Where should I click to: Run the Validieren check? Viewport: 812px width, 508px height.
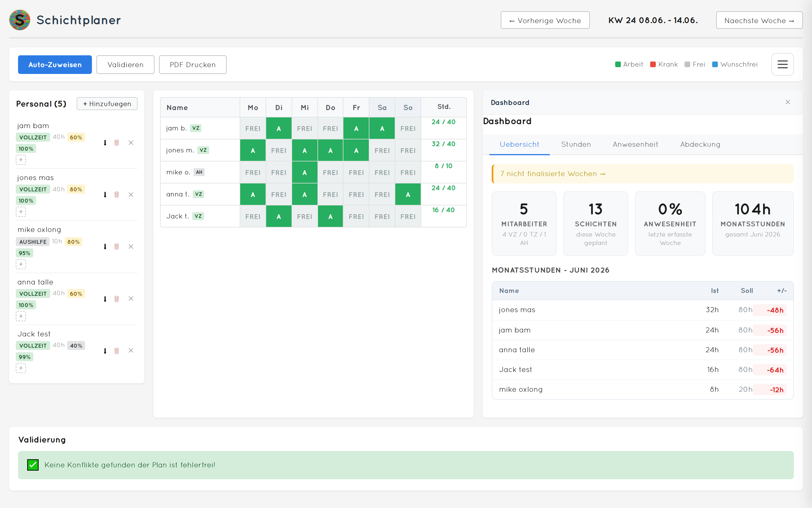(125, 65)
